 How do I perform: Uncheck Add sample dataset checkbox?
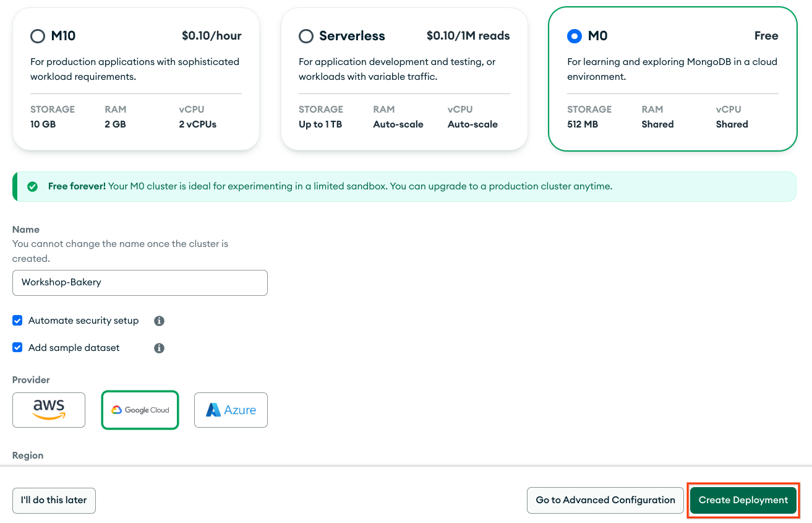(17, 347)
